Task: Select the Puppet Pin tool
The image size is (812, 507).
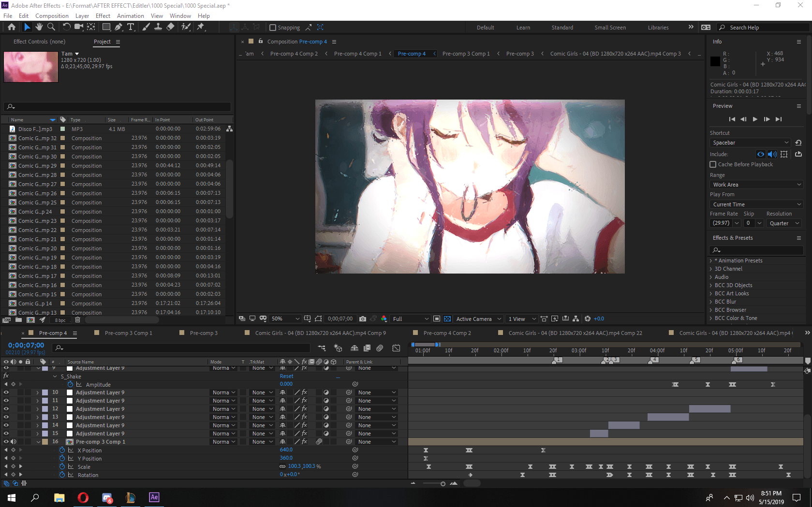Action: pyautogui.click(x=200, y=27)
